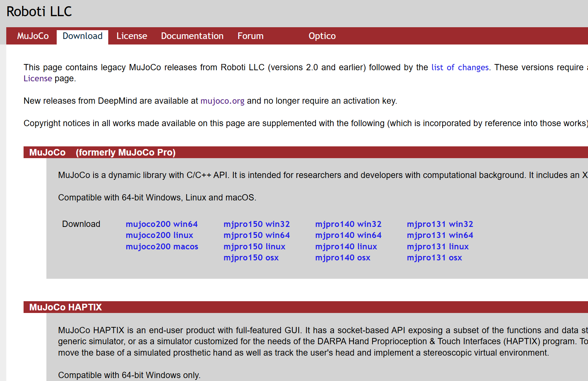Click the 'Download' row label

pyautogui.click(x=81, y=224)
